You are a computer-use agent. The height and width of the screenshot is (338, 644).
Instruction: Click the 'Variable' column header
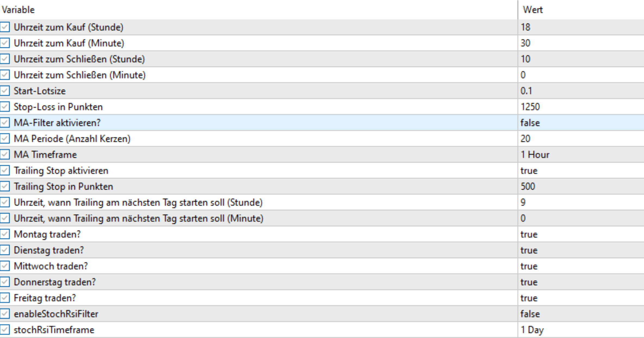coord(18,10)
